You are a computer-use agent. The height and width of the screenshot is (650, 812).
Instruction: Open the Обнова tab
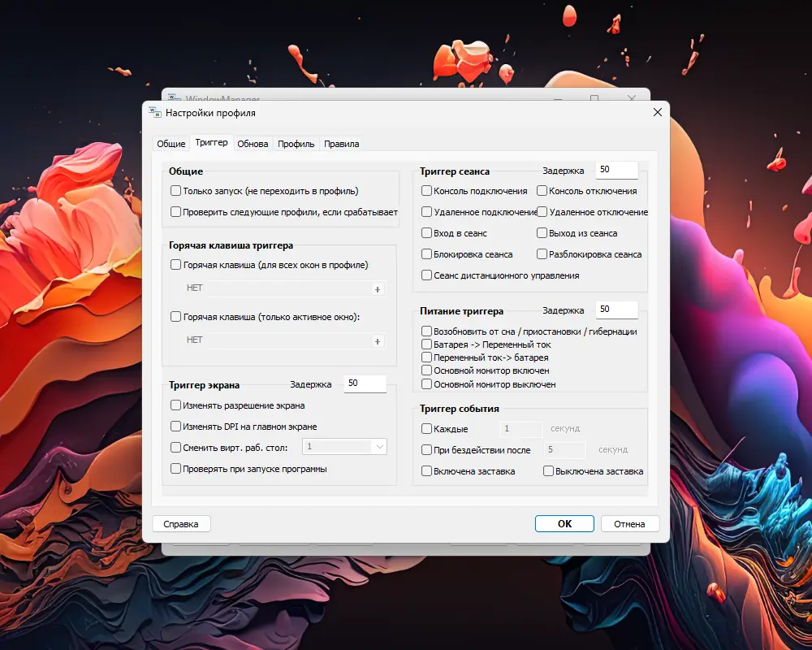pos(253,144)
